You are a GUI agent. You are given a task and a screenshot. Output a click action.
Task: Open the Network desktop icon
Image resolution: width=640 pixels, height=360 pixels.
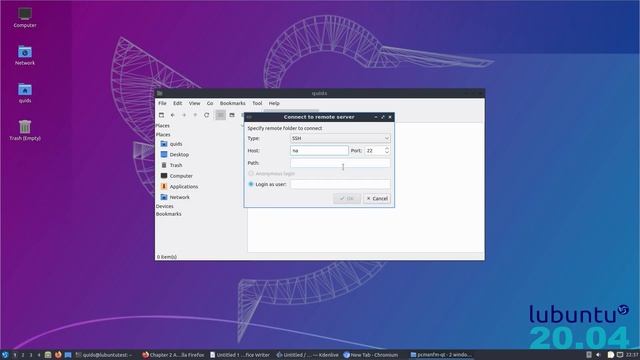(x=25, y=55)
